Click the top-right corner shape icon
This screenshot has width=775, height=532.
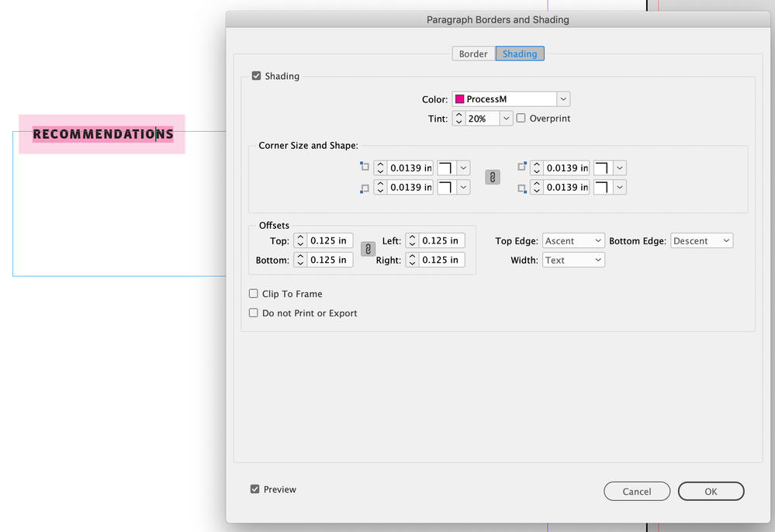[x=602, y=168]
